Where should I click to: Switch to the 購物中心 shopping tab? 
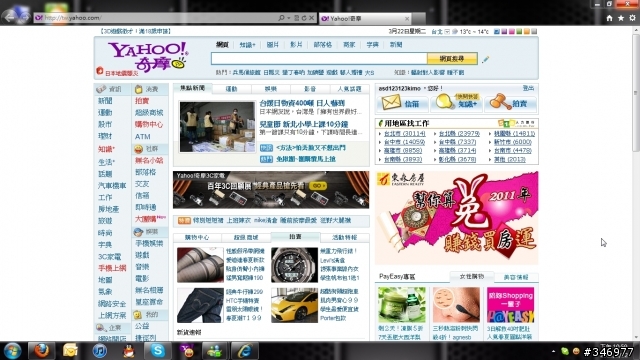(x=197, y=237)
